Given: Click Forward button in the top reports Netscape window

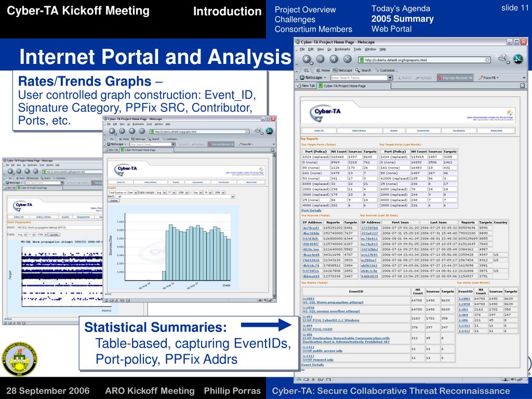Looking at the screenshot, I should [x=320, y=59].
